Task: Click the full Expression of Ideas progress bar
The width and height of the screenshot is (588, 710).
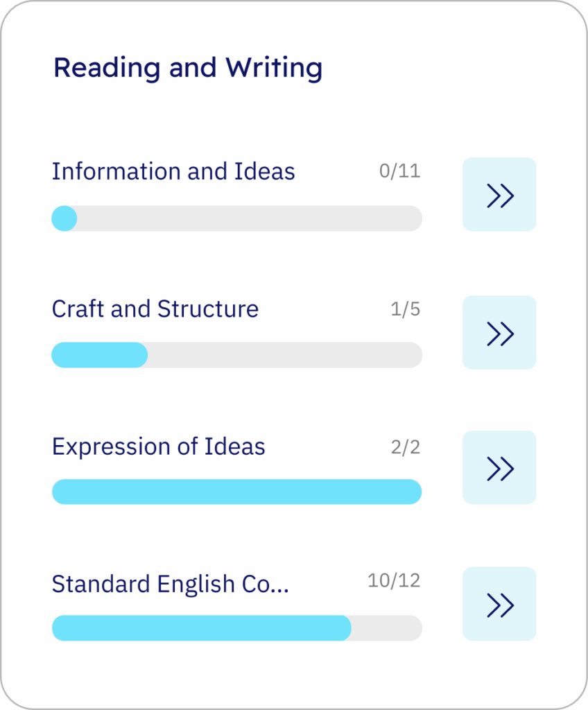Action: (236, 492)
